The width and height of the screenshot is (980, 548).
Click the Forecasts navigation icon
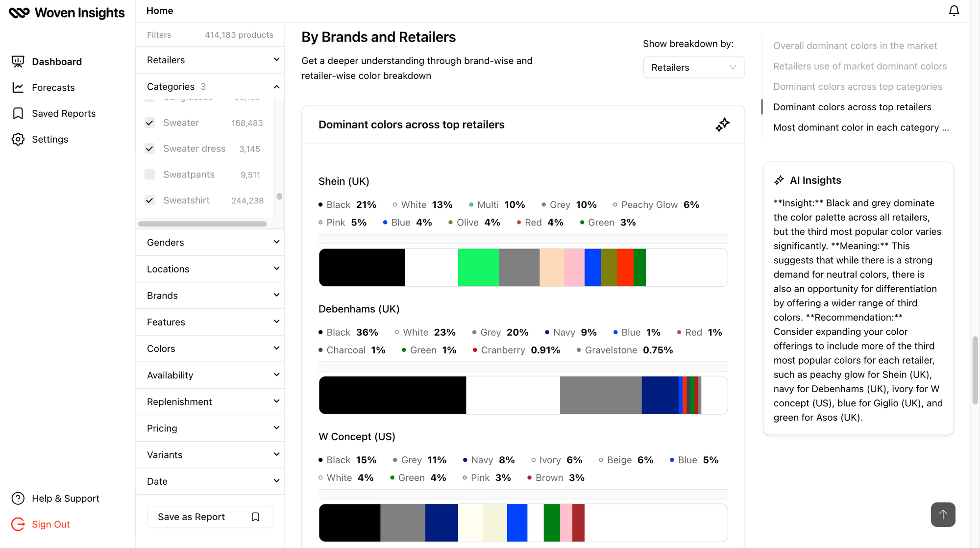coord(18,87)
